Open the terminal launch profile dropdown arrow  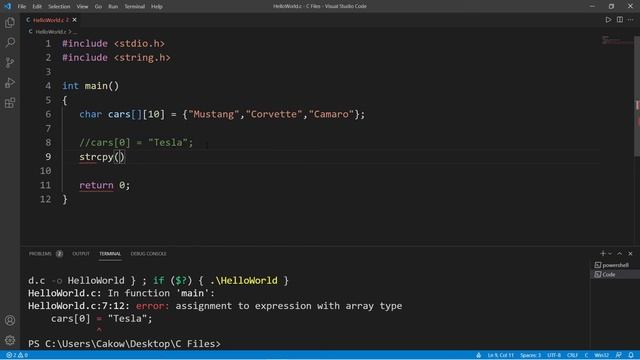(x=610, y=253)
